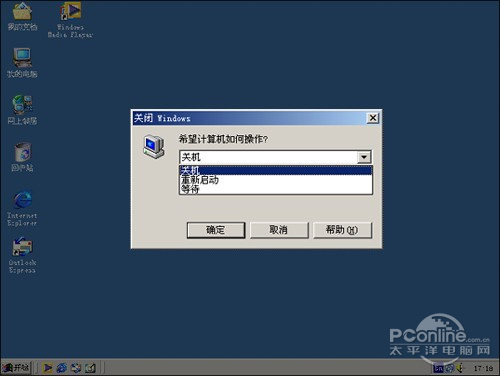Click the Outlook Express quick launch icon
500x376 pixels.
tap(76, 368)
